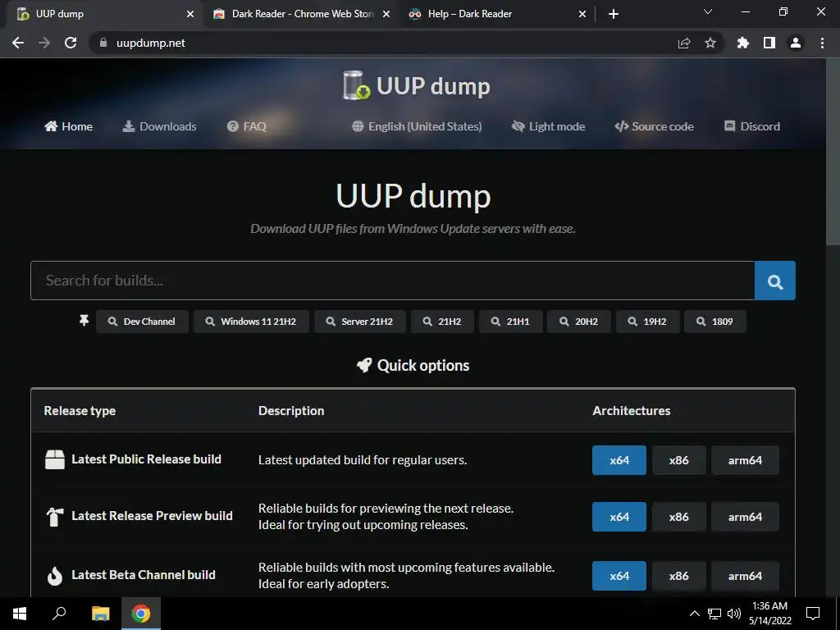Go to the Home navigation link
Screen dimensions: 840x630
click(69, 126)
